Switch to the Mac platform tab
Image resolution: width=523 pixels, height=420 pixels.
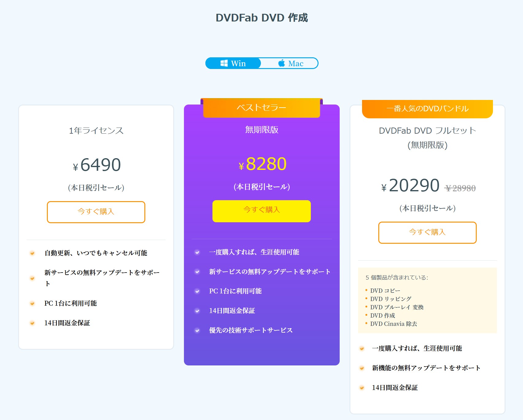(x=290, y=63)
